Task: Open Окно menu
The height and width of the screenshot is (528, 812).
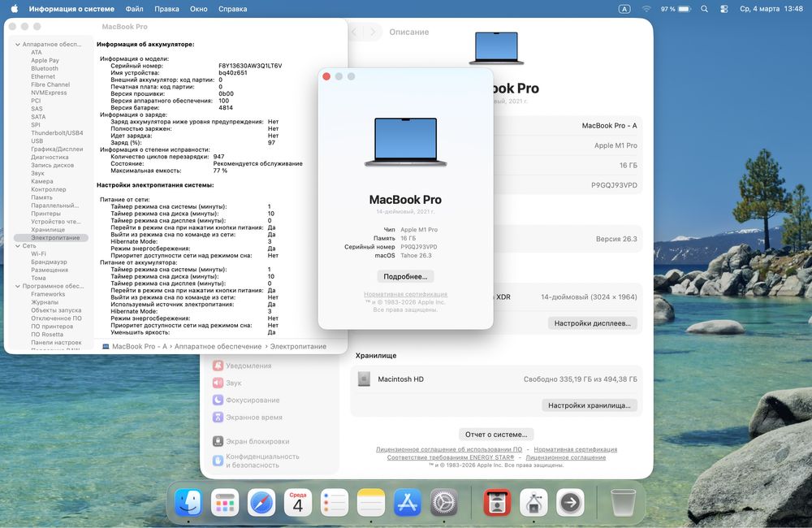Action: (x=198, y=9)
